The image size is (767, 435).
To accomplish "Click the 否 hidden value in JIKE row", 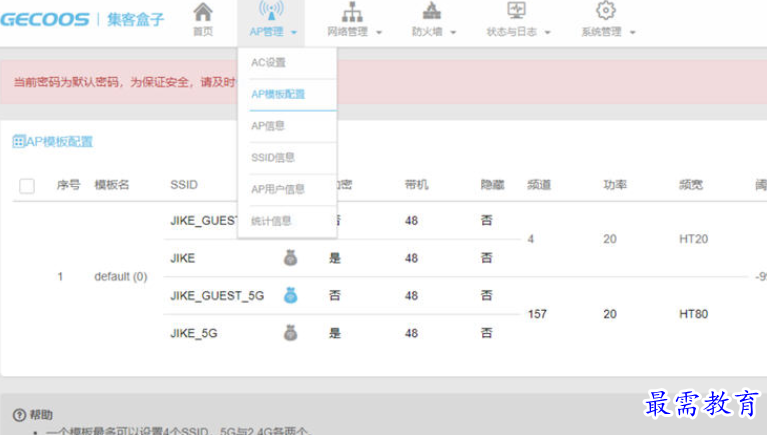I will [x=486, y=258].
